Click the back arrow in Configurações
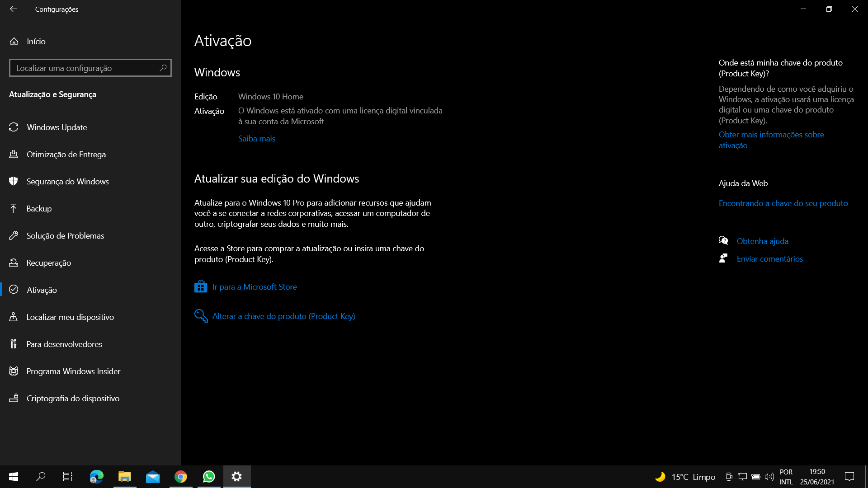The image size is (868, 488). [x=13, y=9]
